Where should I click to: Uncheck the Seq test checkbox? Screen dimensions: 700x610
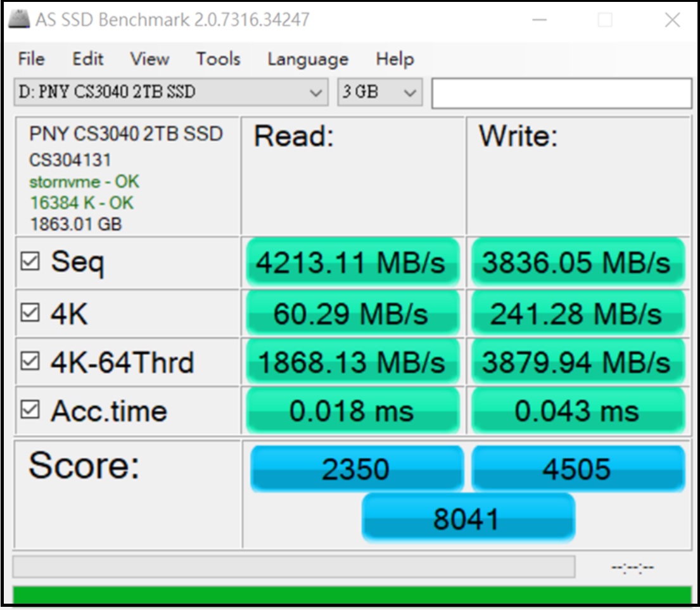click(x=30, y=261)
